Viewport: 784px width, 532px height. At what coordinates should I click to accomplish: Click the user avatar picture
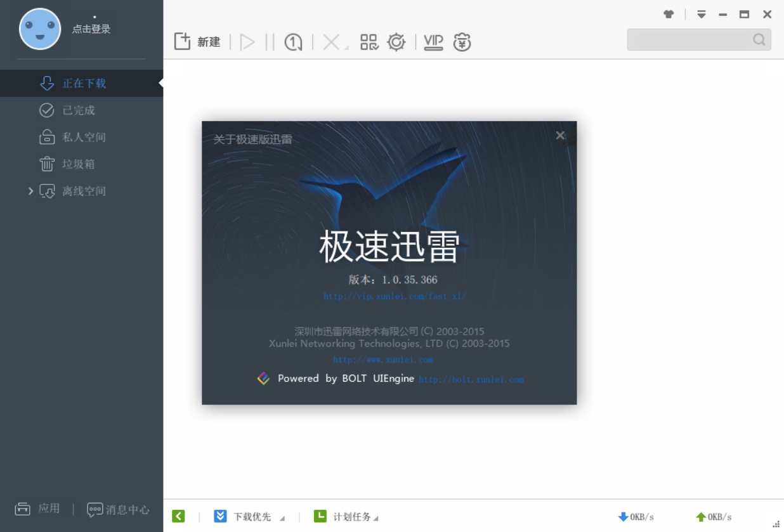click(x=40, y=29)
